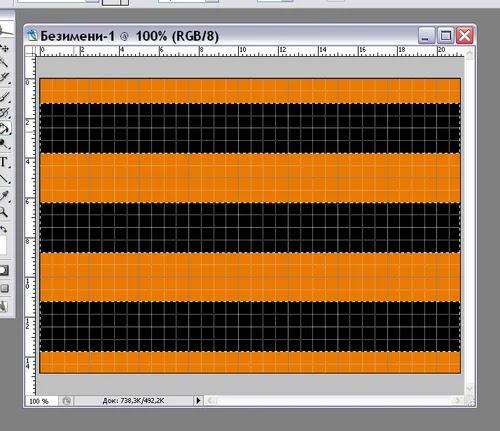Select the Move tool

(5, 49)
